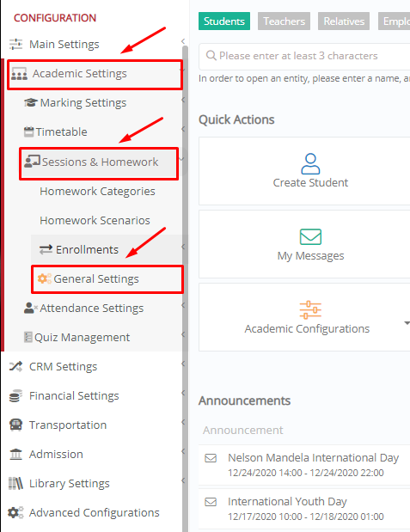Click the Academic Settings people icon
410x532 pixels.
click(20, 74)
